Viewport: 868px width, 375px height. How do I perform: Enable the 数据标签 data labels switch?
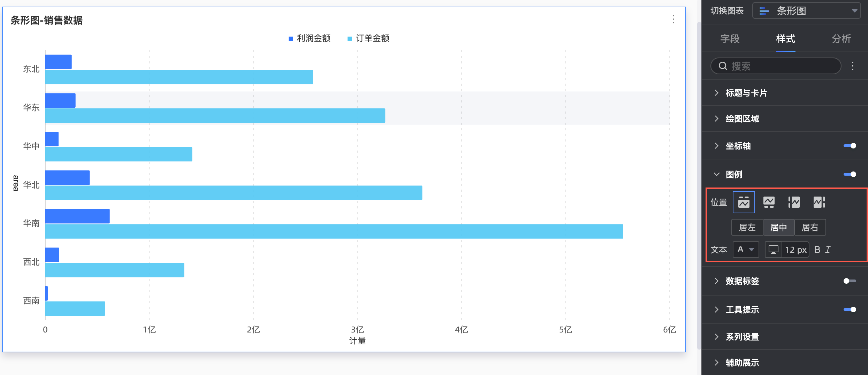tap(850, 281)
